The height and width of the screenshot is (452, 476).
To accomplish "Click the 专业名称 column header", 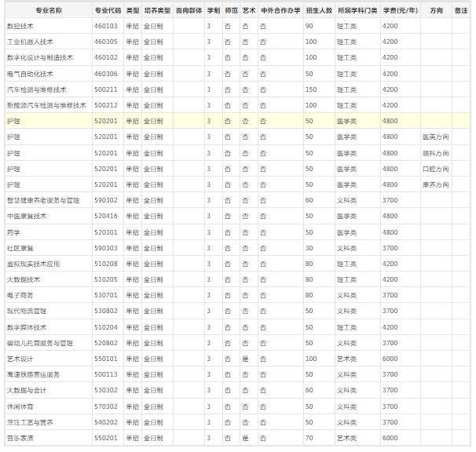I will click(49, 11).
